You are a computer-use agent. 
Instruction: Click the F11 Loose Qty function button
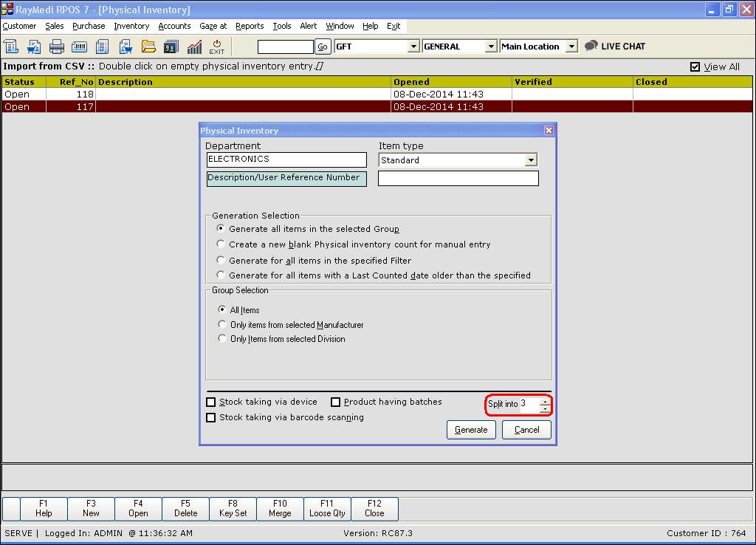(x=327, y=509)
